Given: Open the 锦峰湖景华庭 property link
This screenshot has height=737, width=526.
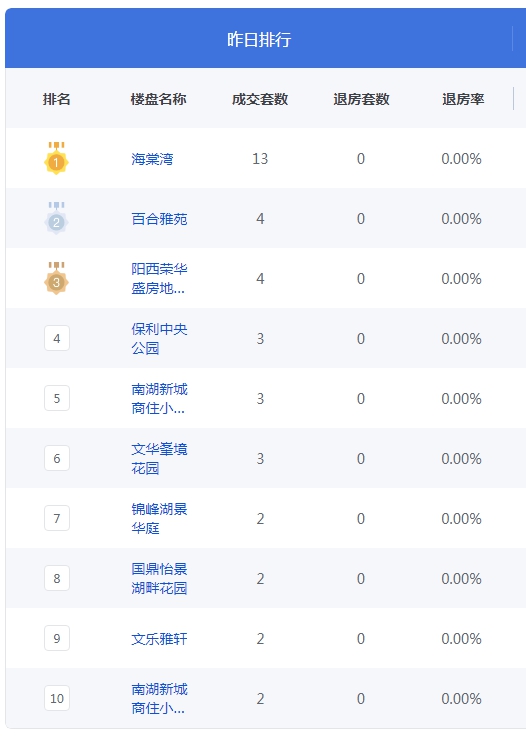Looking at the screenshot, I should tap(159, 518).
